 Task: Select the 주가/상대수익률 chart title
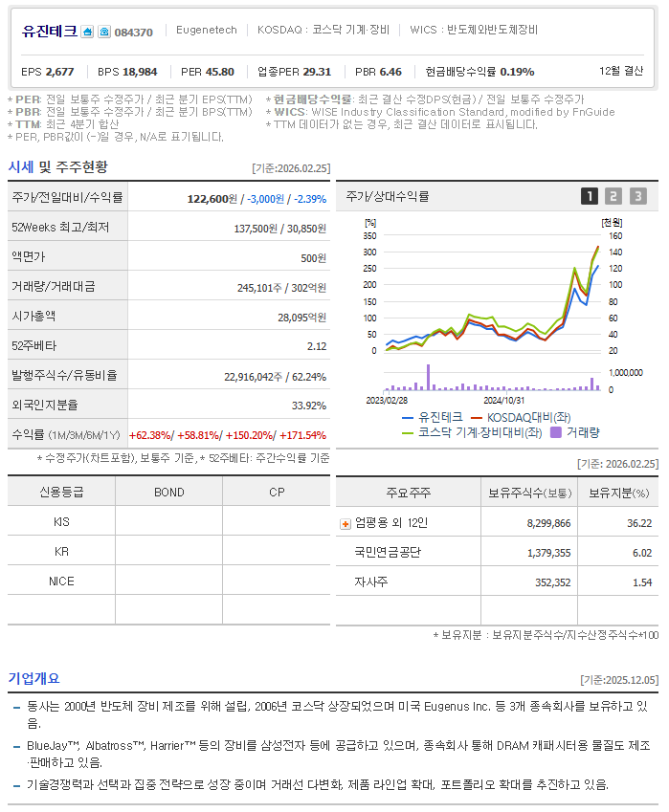[x=387, y=196]
